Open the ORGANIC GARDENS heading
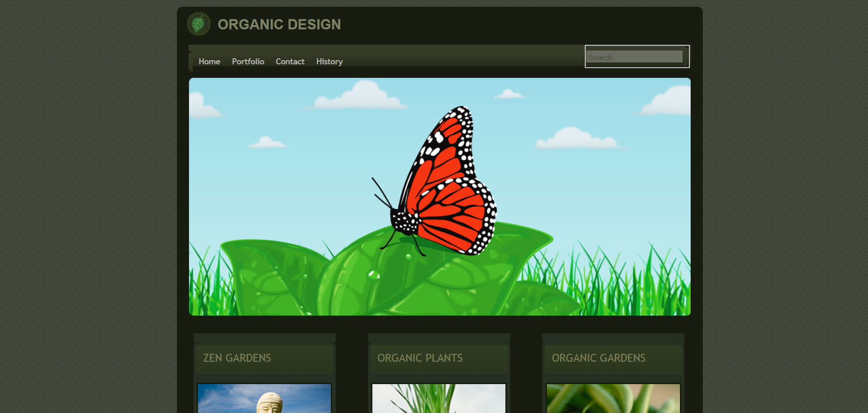Screen dimensions: 868x413 click(598, 358)
